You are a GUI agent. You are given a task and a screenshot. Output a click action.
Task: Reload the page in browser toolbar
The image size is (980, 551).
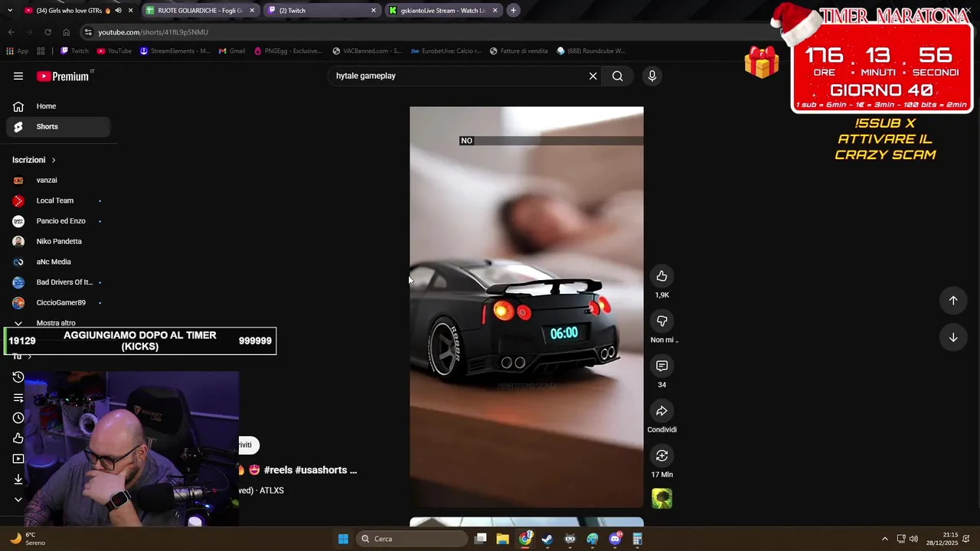pyautogui.click(x=47, y=32)
